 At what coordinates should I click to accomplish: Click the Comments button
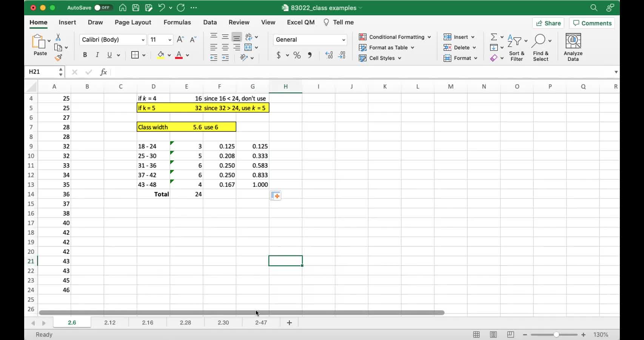592,23
